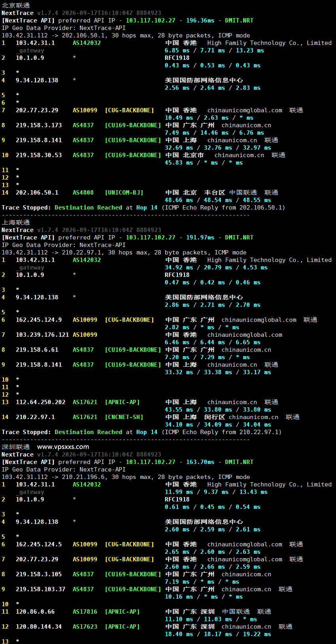
Task: Click the '丰台区' district label
Action: 215,193
